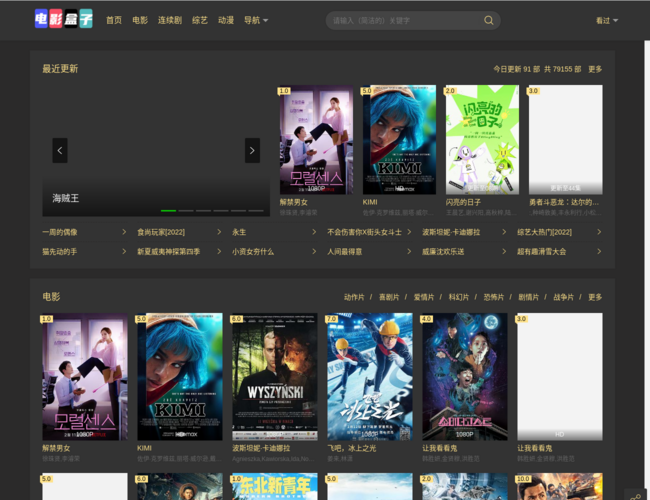Click the search magnifier icon

(x=489, y=20)
